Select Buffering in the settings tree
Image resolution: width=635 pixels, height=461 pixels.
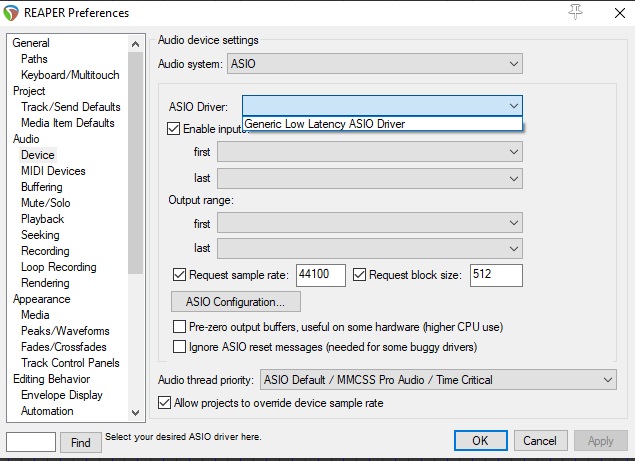click(41, 187)
